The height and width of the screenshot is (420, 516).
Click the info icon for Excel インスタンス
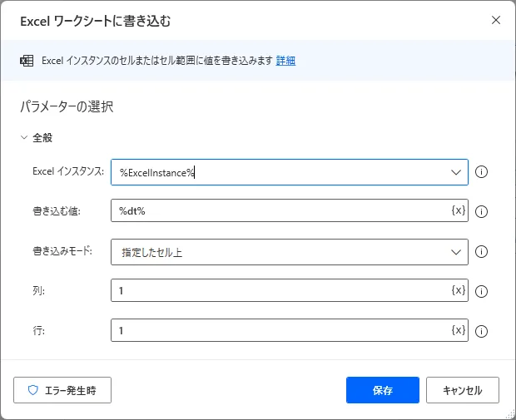[481, 172]
